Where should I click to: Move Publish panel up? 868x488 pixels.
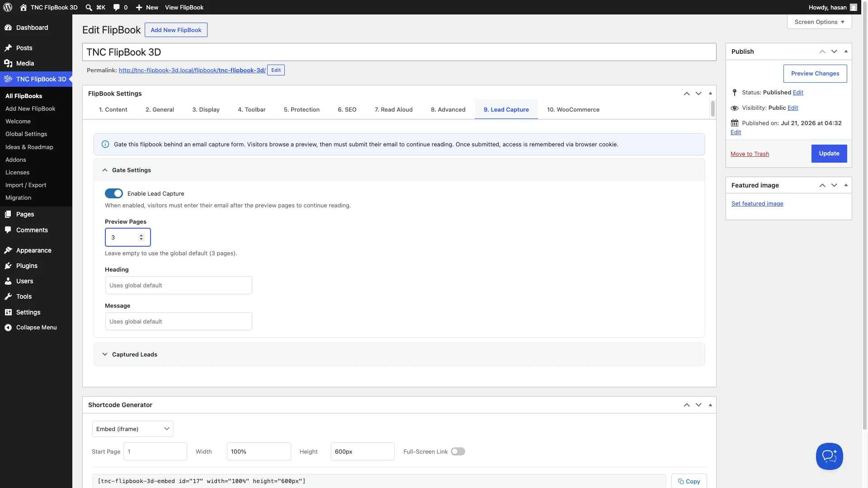822,52
